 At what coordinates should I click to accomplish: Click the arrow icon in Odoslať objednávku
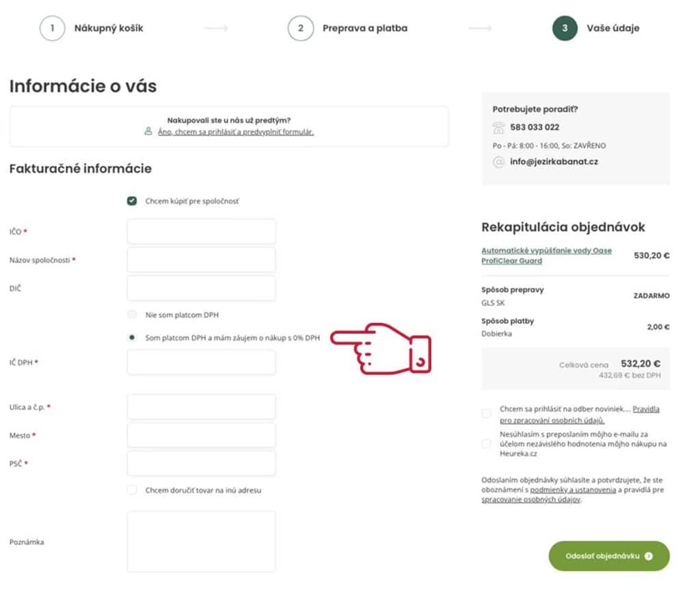coord(649,556)
